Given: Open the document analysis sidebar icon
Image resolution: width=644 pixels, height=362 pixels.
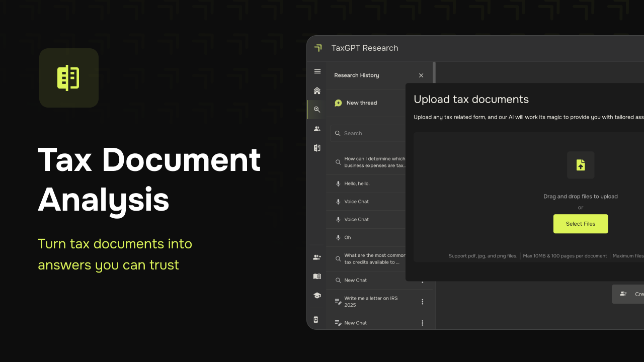Looking at the screenshot, I should 317,148.
